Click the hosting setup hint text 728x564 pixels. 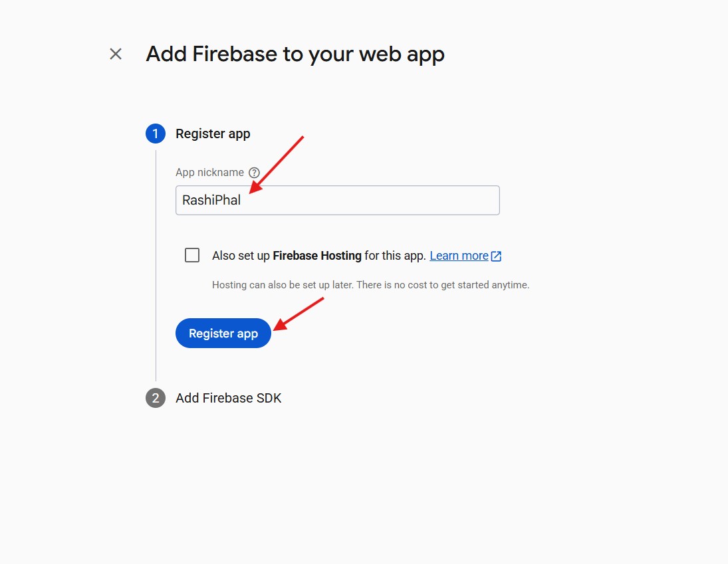click(x=370, y=285)
